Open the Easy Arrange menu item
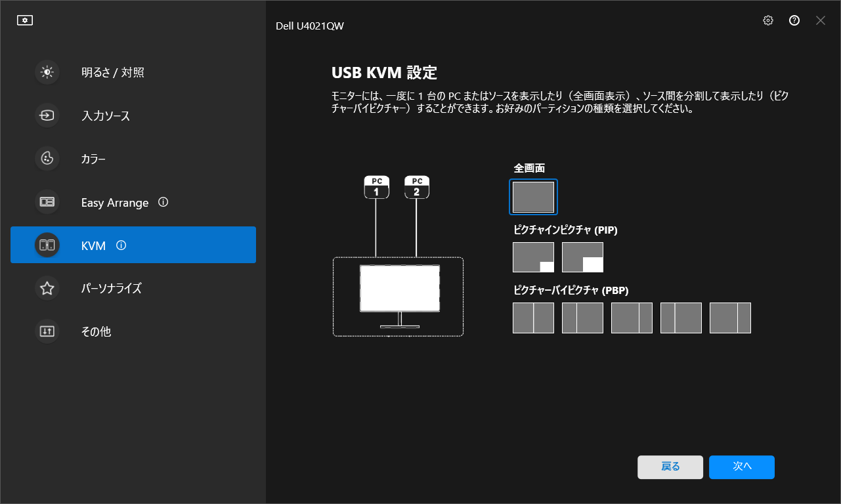Viewport: 841px width, 504px height. pyautogui.click(x=133, y=202)
